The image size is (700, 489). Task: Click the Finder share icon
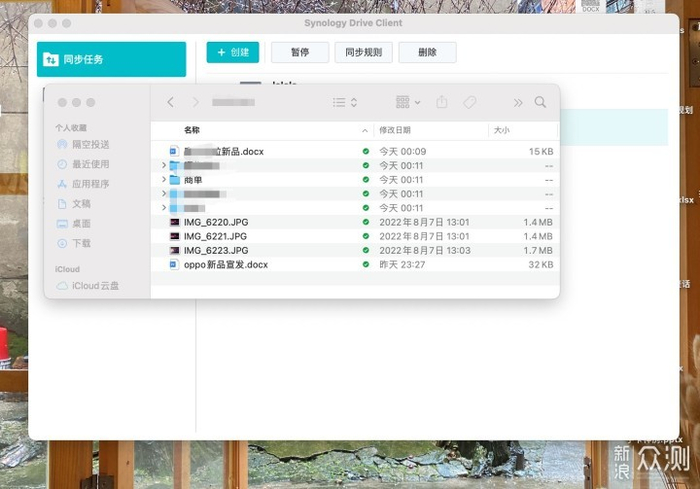pos(442,102)
